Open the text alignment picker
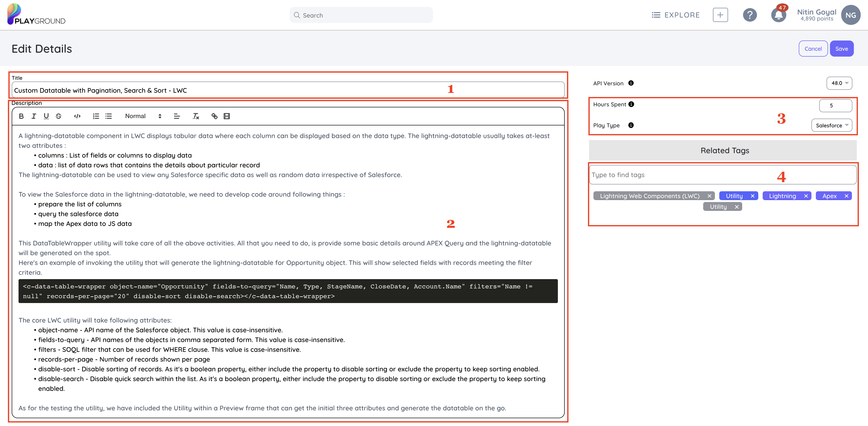Screen dimensions: 868x426 [177, 116]
